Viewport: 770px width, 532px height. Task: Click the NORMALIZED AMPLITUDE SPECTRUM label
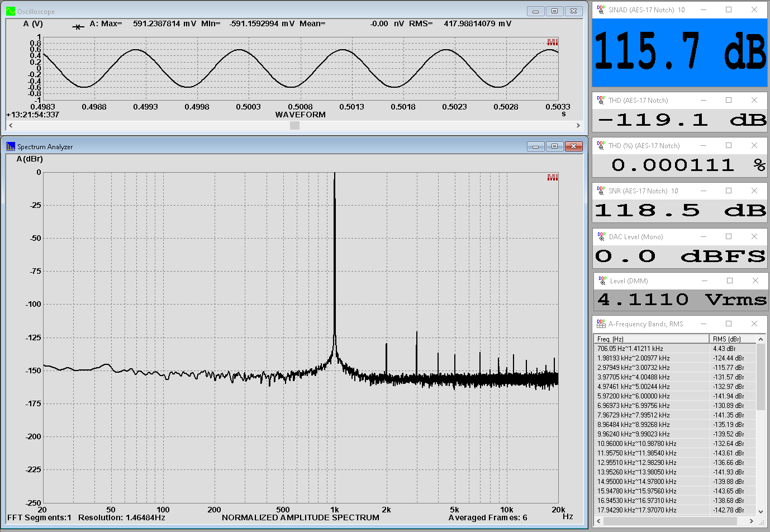tap(301, 517)
